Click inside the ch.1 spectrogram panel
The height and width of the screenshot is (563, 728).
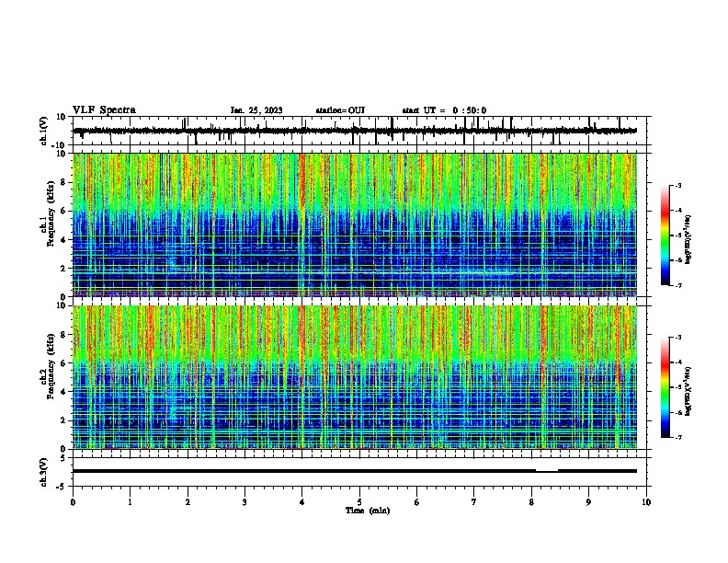(355, 224)
